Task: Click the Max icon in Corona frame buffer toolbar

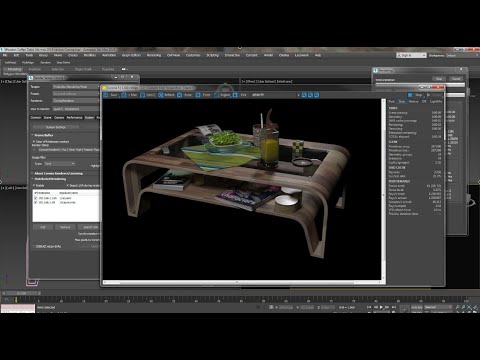Action: pos(124,95)
